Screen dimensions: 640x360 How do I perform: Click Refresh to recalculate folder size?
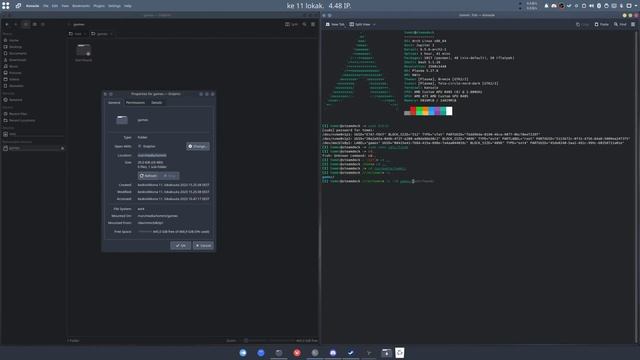coord(149,176)
